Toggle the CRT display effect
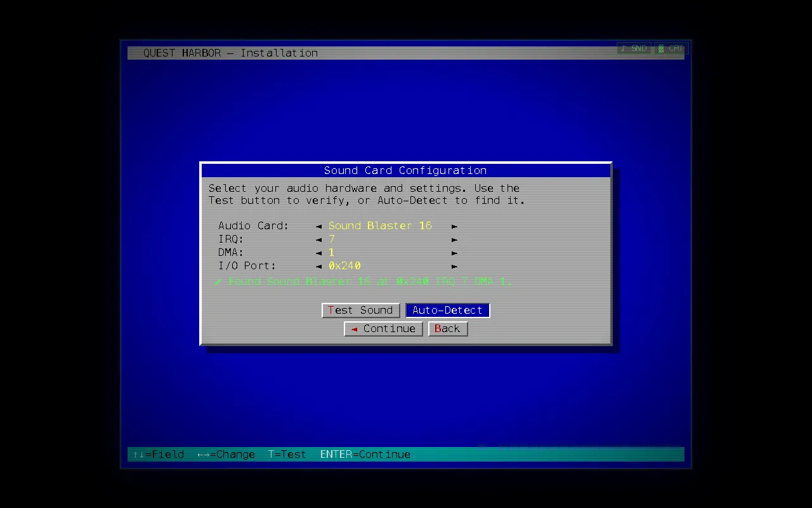This screenshot has width=812, height=508. [x=671, y=48]
